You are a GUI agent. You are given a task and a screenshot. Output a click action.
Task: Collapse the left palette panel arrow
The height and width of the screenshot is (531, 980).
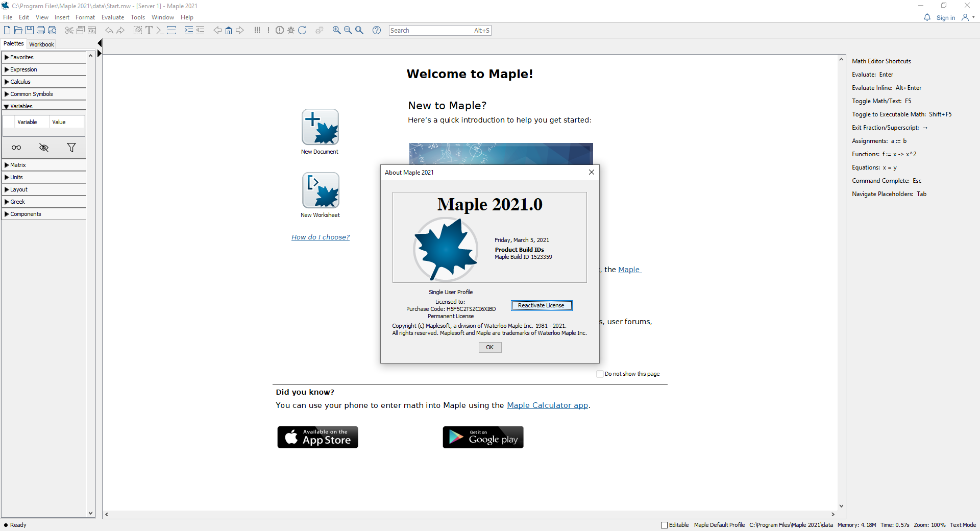100,43
